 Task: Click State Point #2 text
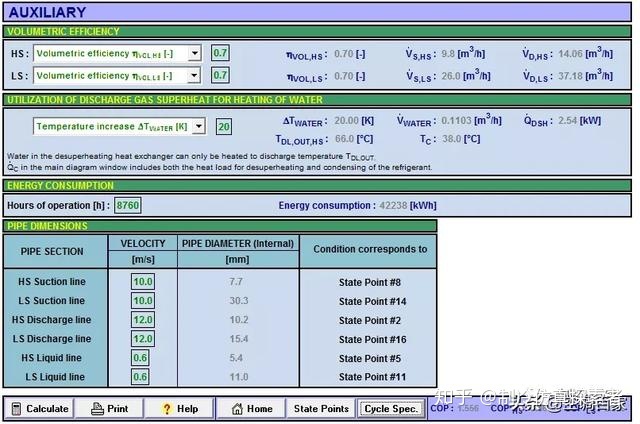[370, 320]
